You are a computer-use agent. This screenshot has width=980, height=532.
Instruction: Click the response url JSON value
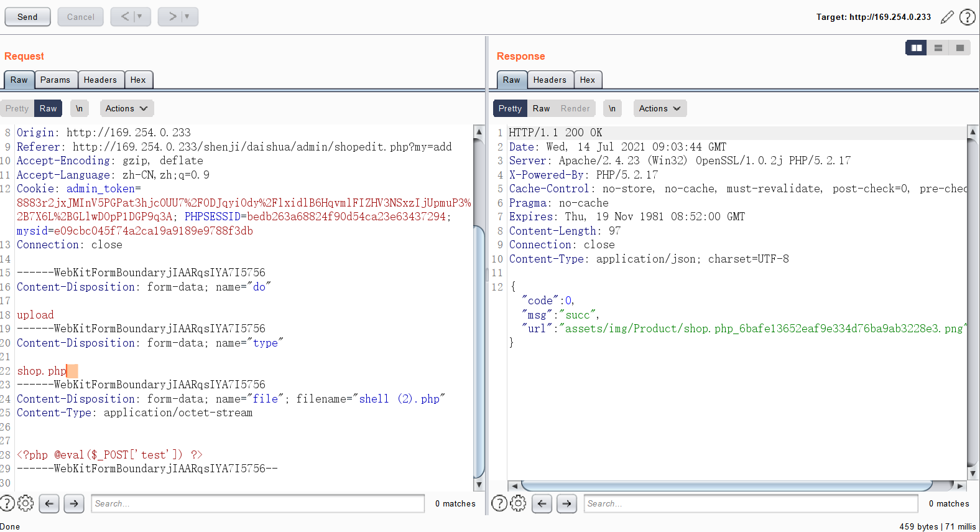pos(763,329)
